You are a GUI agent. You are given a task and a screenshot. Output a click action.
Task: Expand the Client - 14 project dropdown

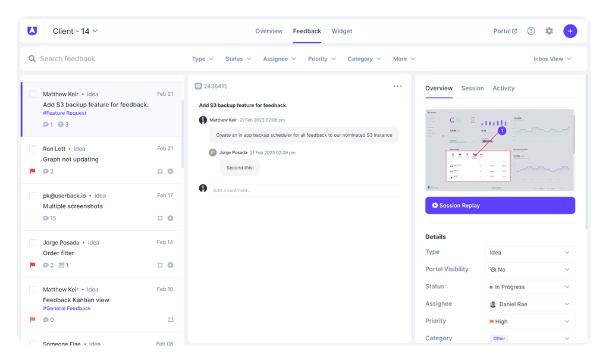click(75, 31)
